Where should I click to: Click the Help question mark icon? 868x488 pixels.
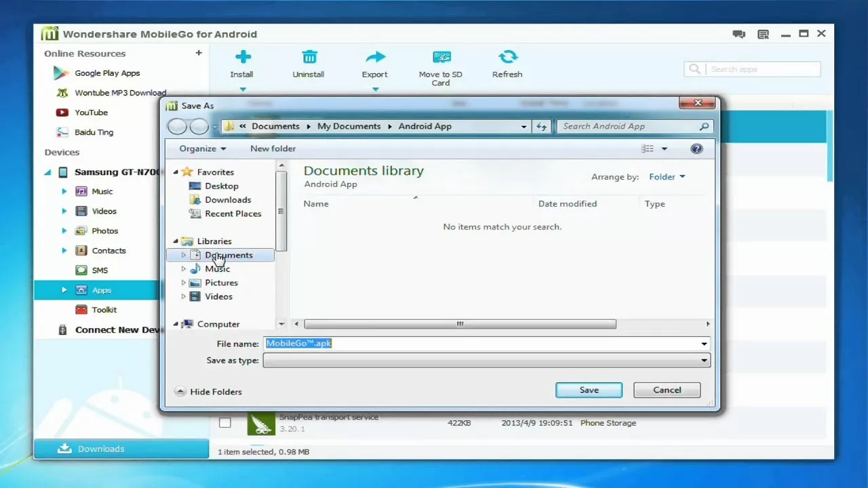pyautogui.click(x=696, y=149)
